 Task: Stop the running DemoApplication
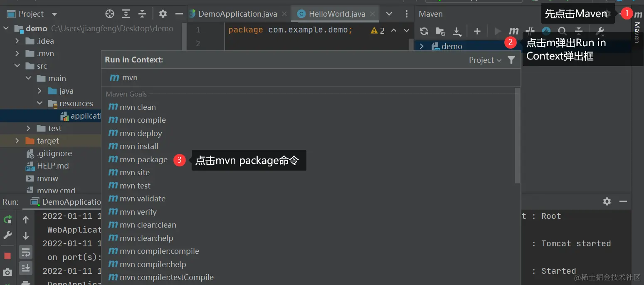click(7, 255)
